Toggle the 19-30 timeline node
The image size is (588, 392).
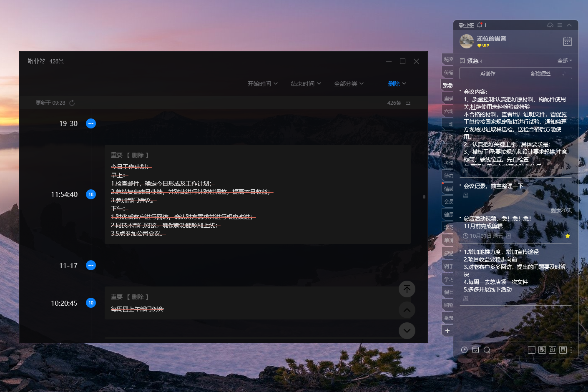(x=91, y=123)
